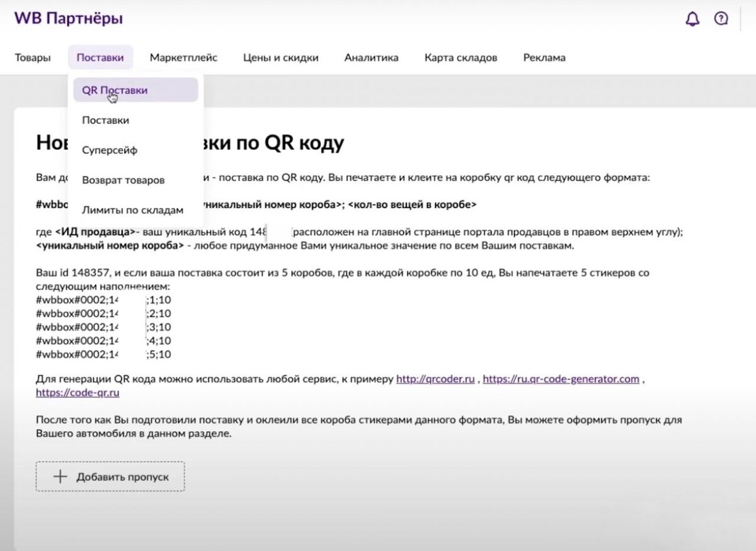Open the help question mark icon
The width and height of the screenshot is (756, 551).
coord(721,19)
